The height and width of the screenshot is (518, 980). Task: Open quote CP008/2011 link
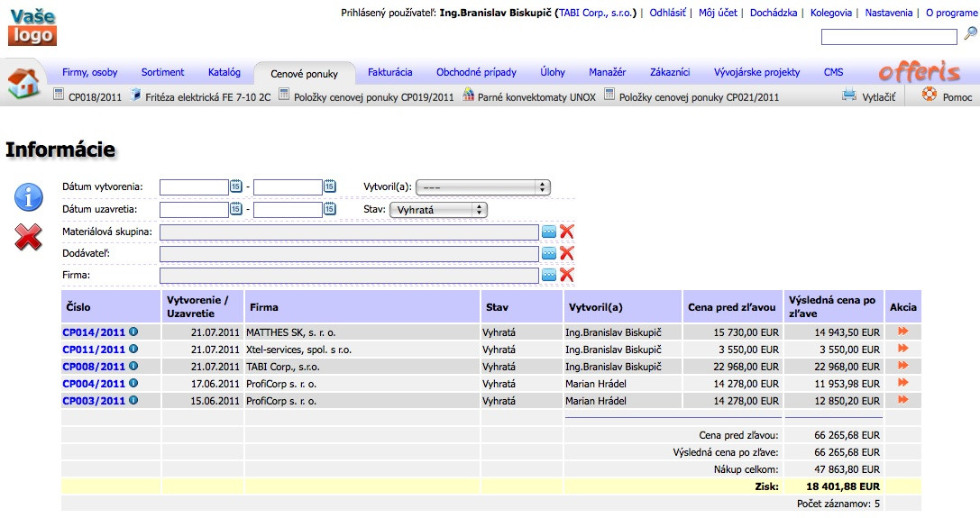(x=94, y=367)
